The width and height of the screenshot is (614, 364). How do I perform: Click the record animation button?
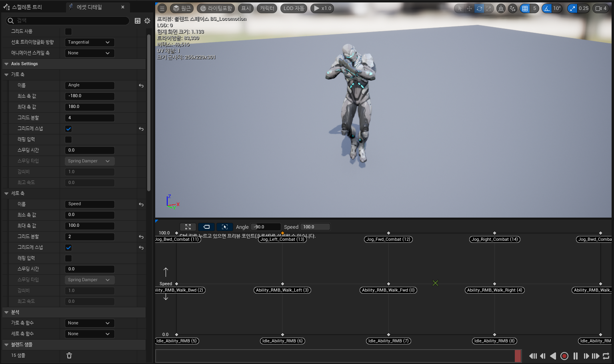pos(564,356)
